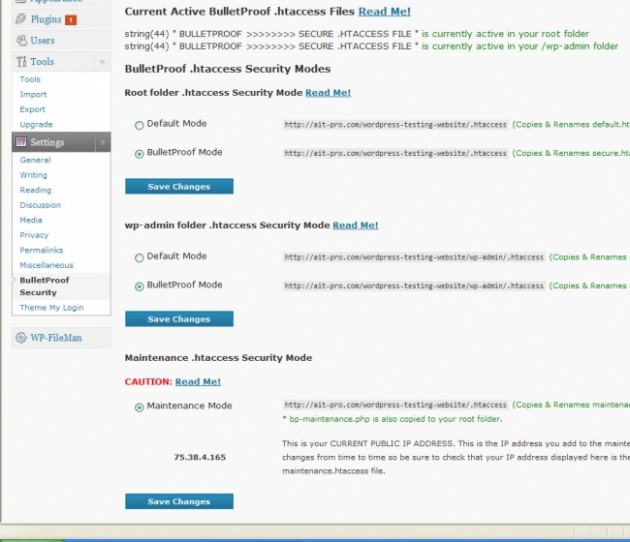The image size is (630, 542).
Task: Open Read Me for Current Active Files
Action: coord(385,11)
